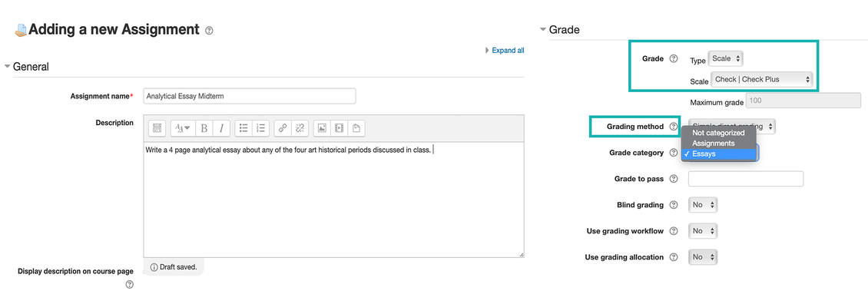Image resolution: width=868 pixels, height=304 pixels.
Task: Choose Not categorized from the category list
Action: [x=718, y=133]
